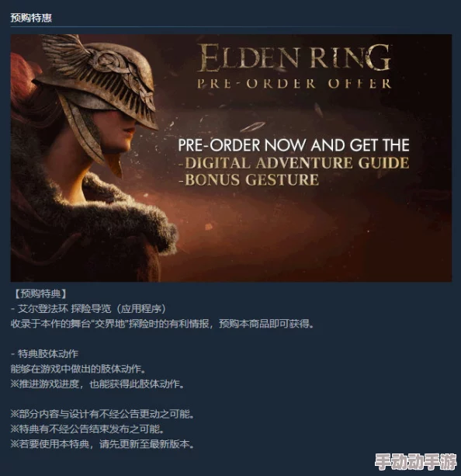This screenshot has width=461, height=476.
Task: Click the note ※推进游戏进度，也能获得此肢体动作
Action: [98, 384]
